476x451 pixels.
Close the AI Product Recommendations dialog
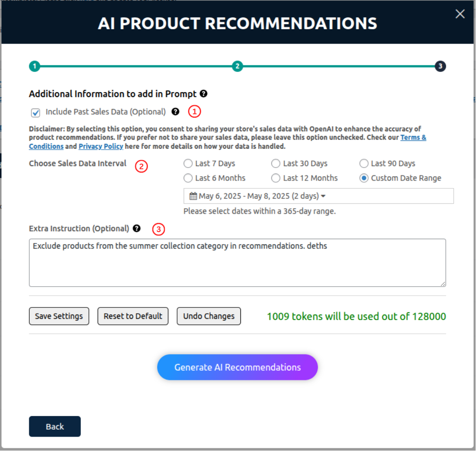point(460,14)
